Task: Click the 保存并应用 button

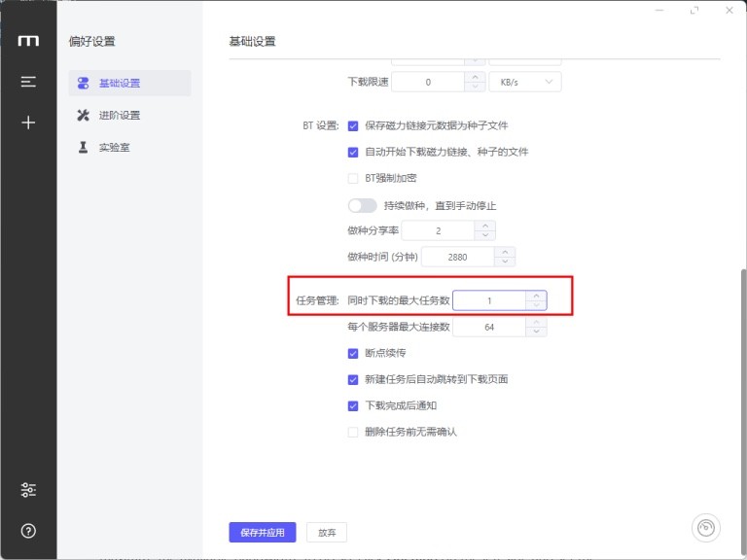Action: tap(262, 533)
